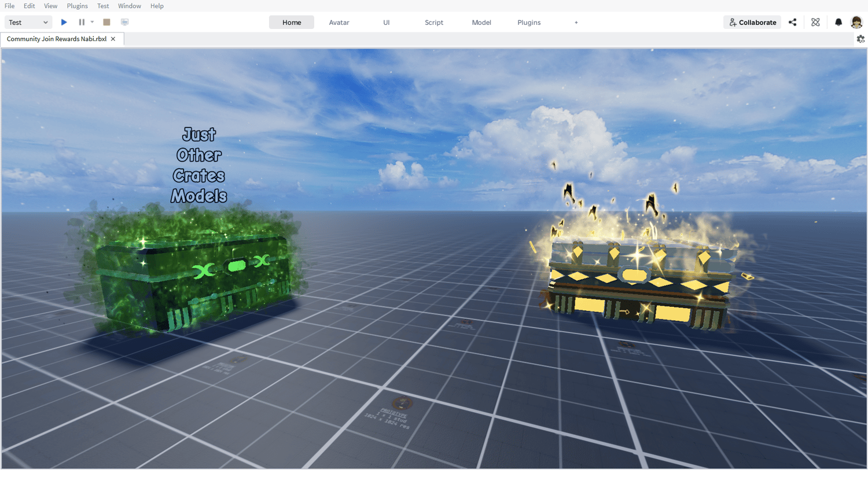Start playtest with the blue Play button
Viewport: 868px width, 488px height.
coord(64,22)
